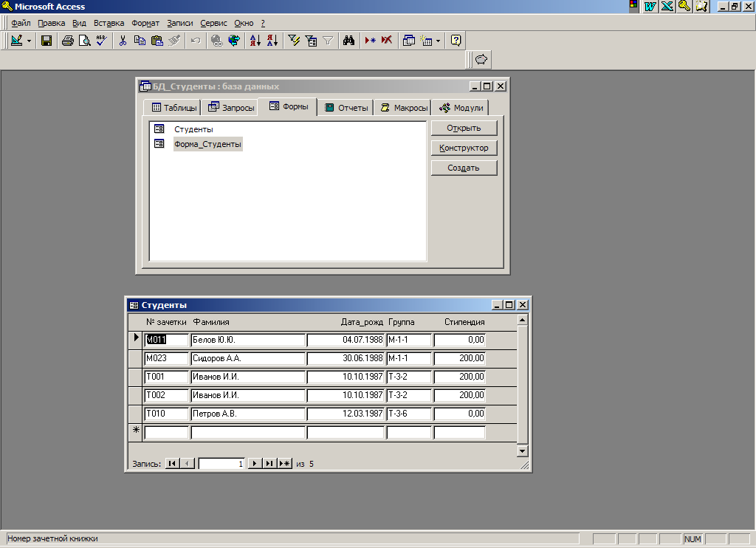Launch Excel from the Office shortcut bar
This screenshot has width=756, height=548.
(667, 6)
